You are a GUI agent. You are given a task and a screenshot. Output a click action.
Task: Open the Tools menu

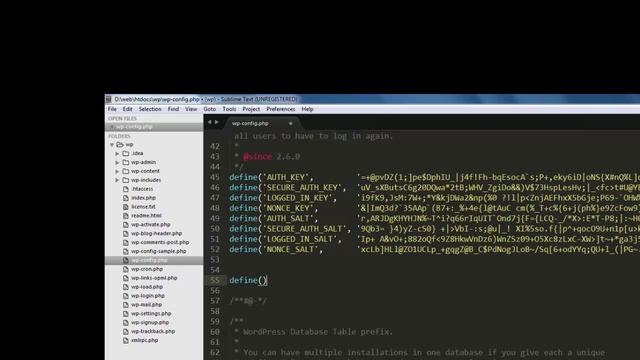[x=229, y=109]
